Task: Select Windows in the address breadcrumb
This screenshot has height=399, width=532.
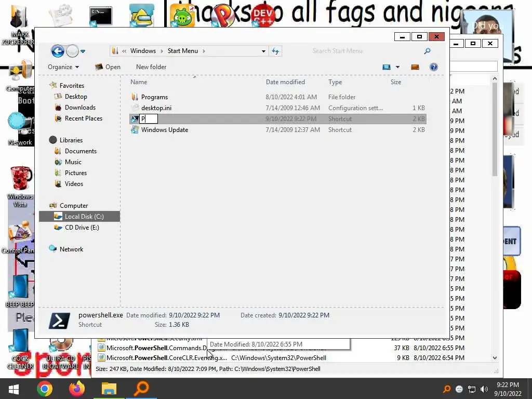Action: click(143, 51)
